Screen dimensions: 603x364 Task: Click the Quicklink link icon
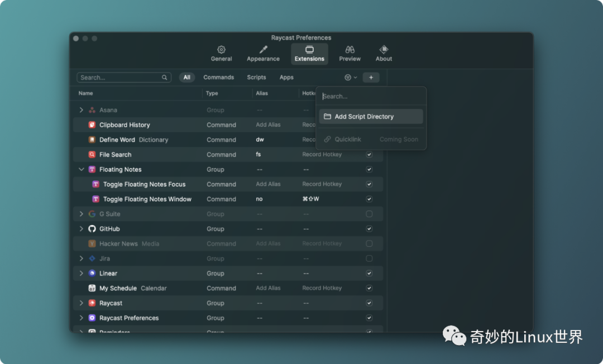pos(327,139)
